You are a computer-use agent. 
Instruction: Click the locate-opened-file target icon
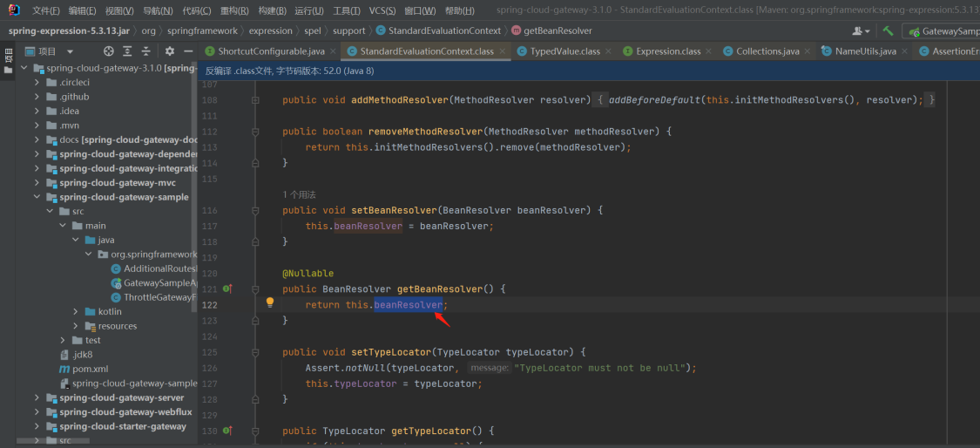click(109, 51)
